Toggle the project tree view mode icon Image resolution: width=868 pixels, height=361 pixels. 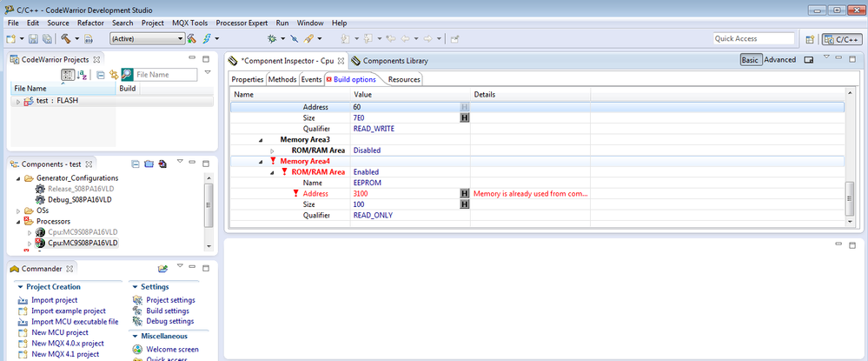(x=68, y=74)
